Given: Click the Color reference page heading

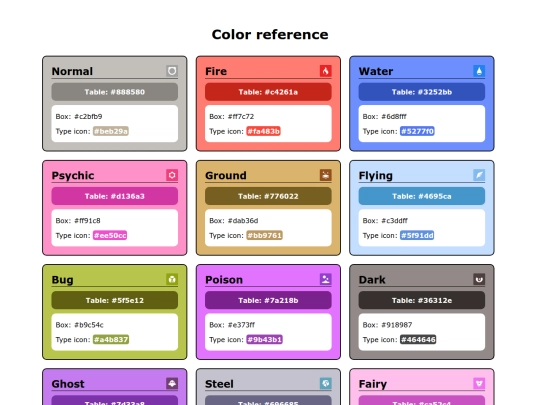Looking at the screenshot, I should 270,34.
